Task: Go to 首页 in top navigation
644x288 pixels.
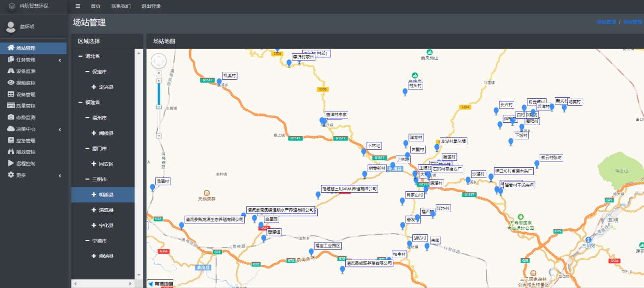Action: coord(95,6)
